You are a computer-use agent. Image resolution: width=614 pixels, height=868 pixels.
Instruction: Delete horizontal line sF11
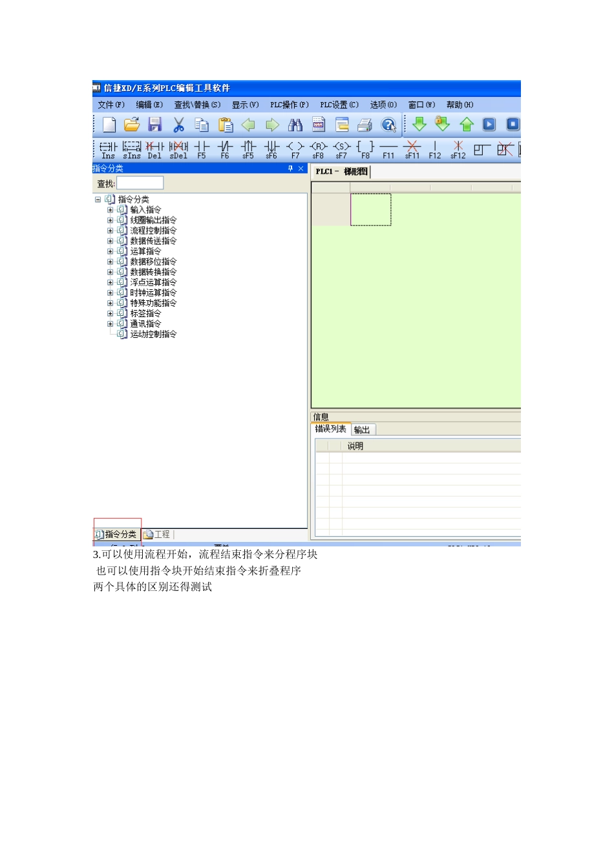tap(412, 150)
